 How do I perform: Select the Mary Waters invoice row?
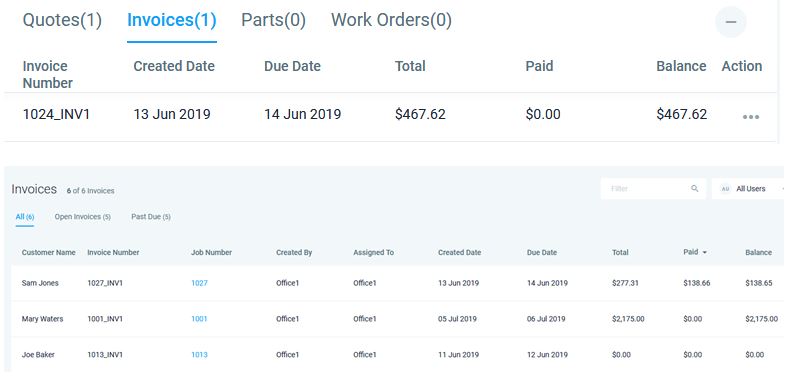(x=397, y=319)
